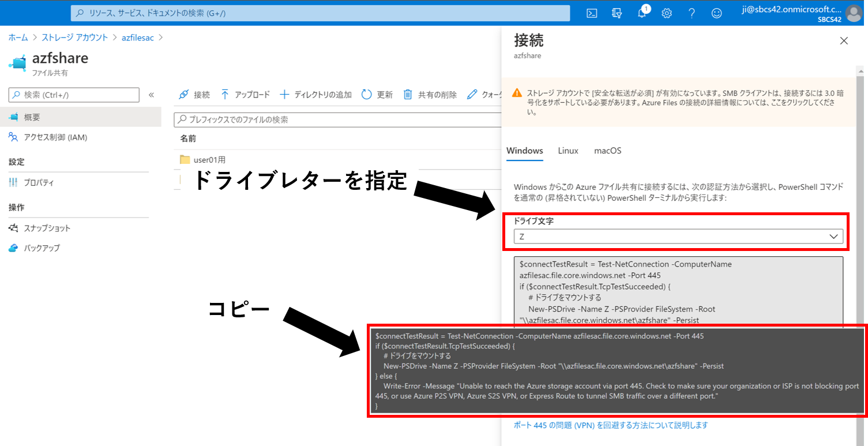This screenshot has height=446, width=868.
Task: Open スナップショット in the sidebar
Action: pyautogui.click(x=47, y=228)
